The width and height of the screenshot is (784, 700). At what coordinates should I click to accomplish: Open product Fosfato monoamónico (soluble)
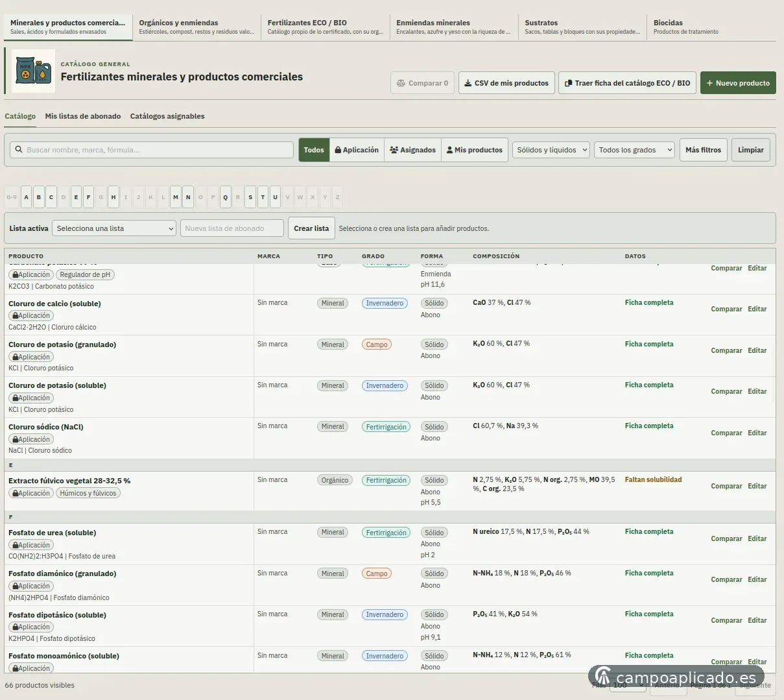(64, 656)
